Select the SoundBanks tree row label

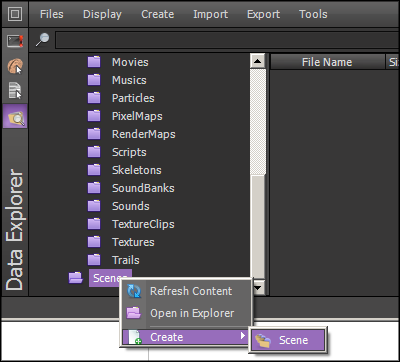143,188
